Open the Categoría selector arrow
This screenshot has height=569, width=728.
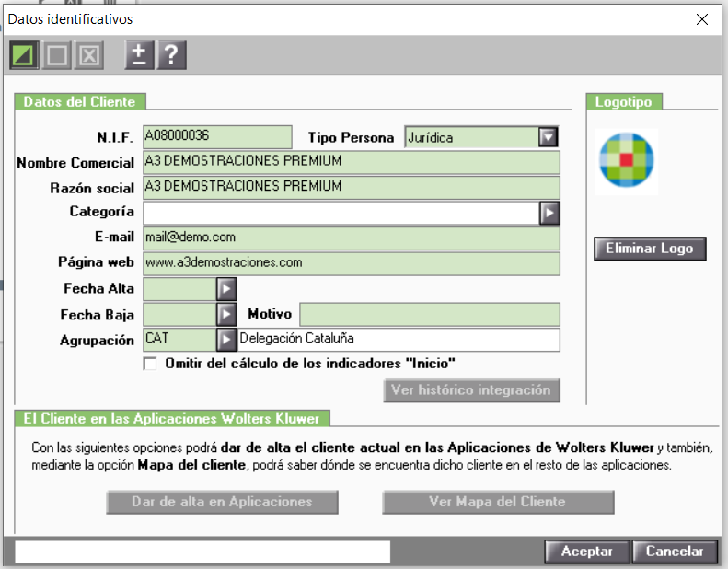(x=549, y=214)
